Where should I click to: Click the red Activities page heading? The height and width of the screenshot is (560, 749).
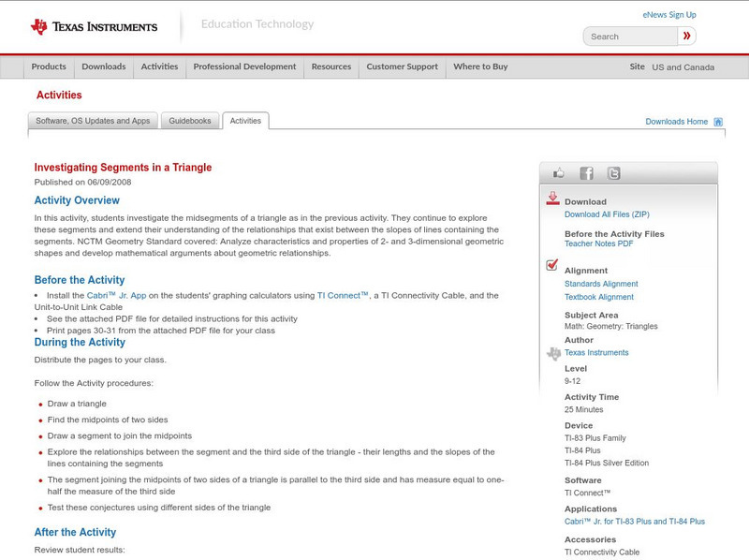(x=59, y=96)
